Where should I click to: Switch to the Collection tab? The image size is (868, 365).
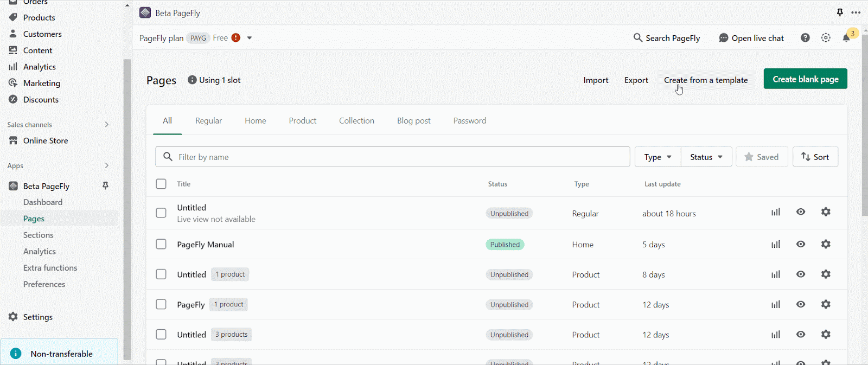[357, 120]
